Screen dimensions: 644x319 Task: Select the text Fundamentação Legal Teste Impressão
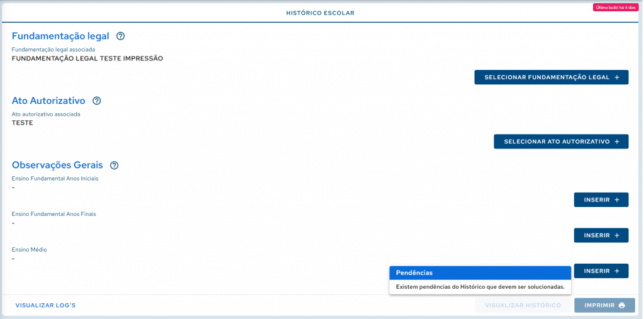pos(87,59)
